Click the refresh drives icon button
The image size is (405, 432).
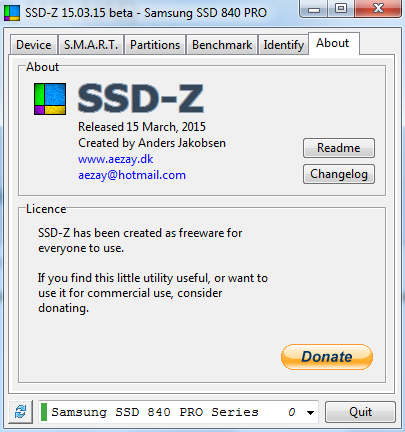pyautogui.click(x=21, y=412)
